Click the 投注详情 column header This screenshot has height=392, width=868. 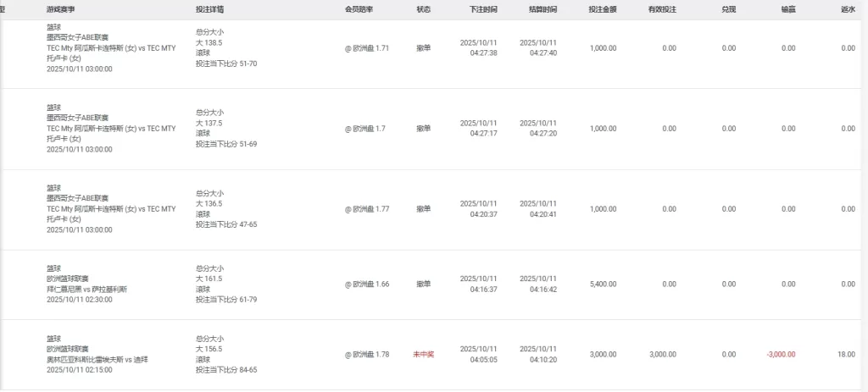click(209, 9)
